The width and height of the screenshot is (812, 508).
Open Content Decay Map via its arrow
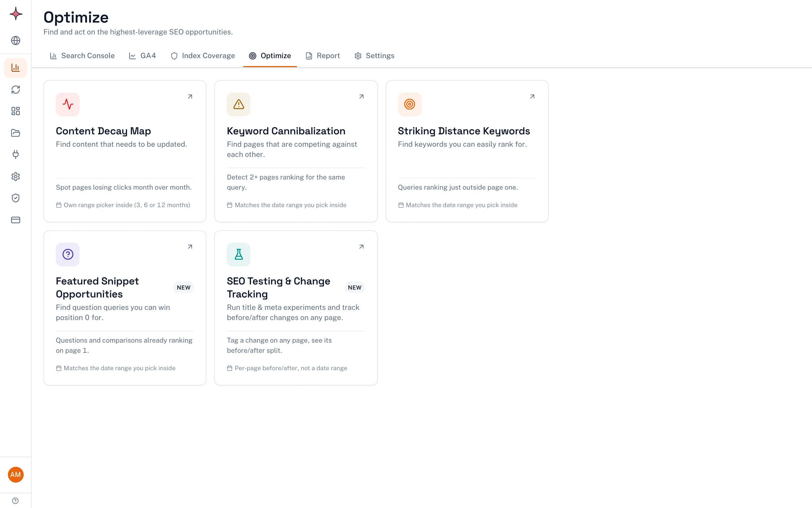pos(190,97)
